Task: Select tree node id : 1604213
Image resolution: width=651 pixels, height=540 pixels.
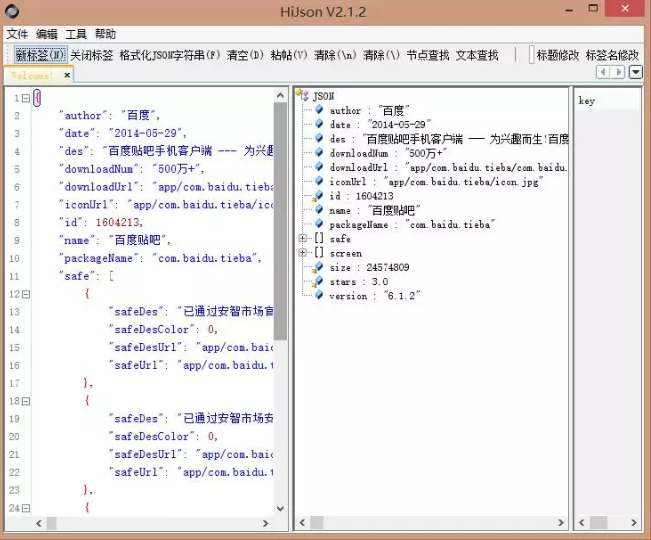Action: (361, 196)
